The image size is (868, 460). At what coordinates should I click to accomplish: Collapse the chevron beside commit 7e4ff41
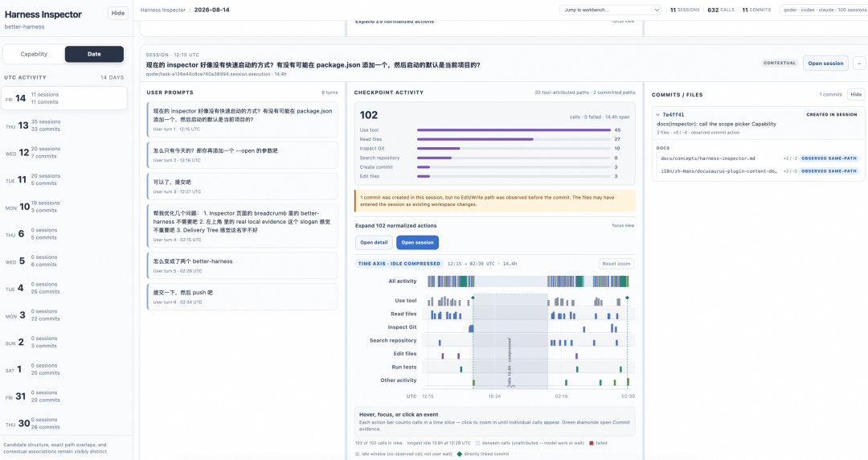pyautogui.click(x=657, y=115)
